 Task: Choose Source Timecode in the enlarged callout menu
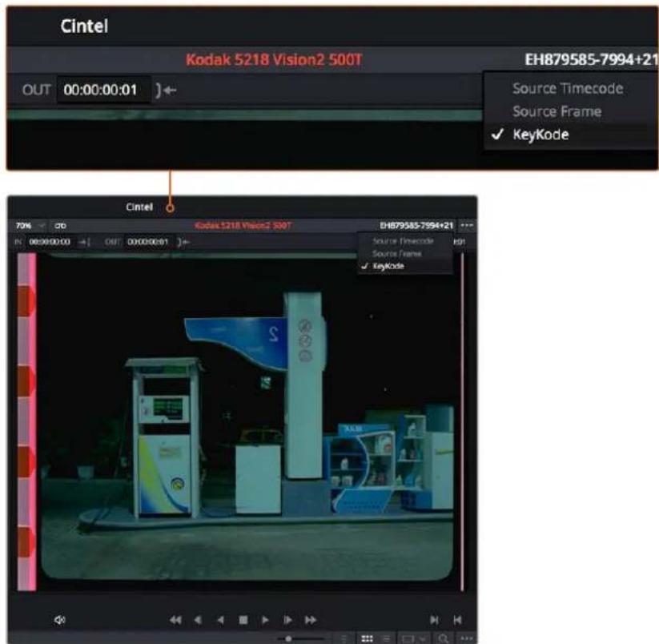(x=568, y=88)
